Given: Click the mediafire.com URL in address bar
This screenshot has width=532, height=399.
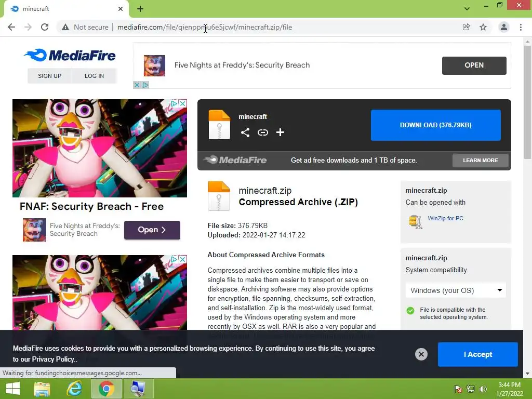Looking at the screenshot, I should click(205, 27).
